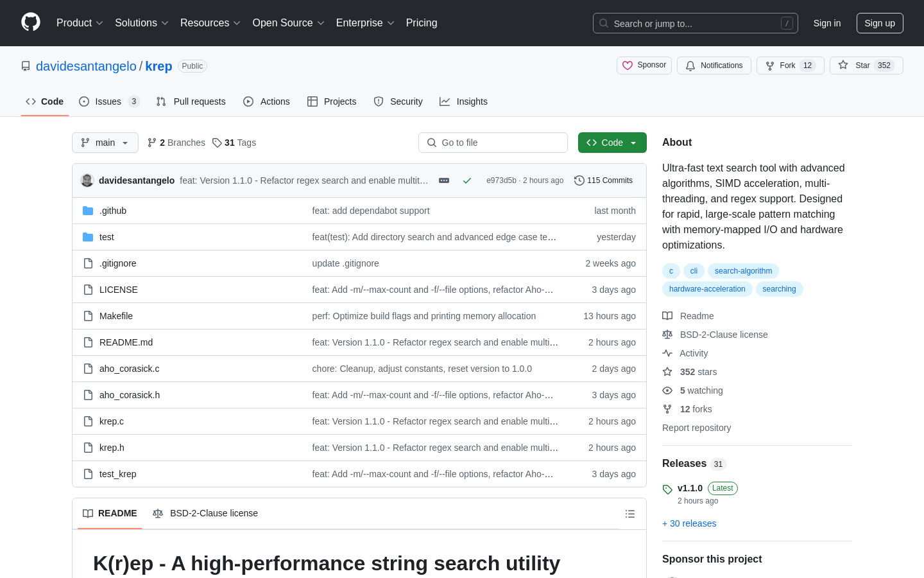The width and height of the screenshot is (924, 578).
Task: Open the test folder
Action: click(x=107, y=237)
